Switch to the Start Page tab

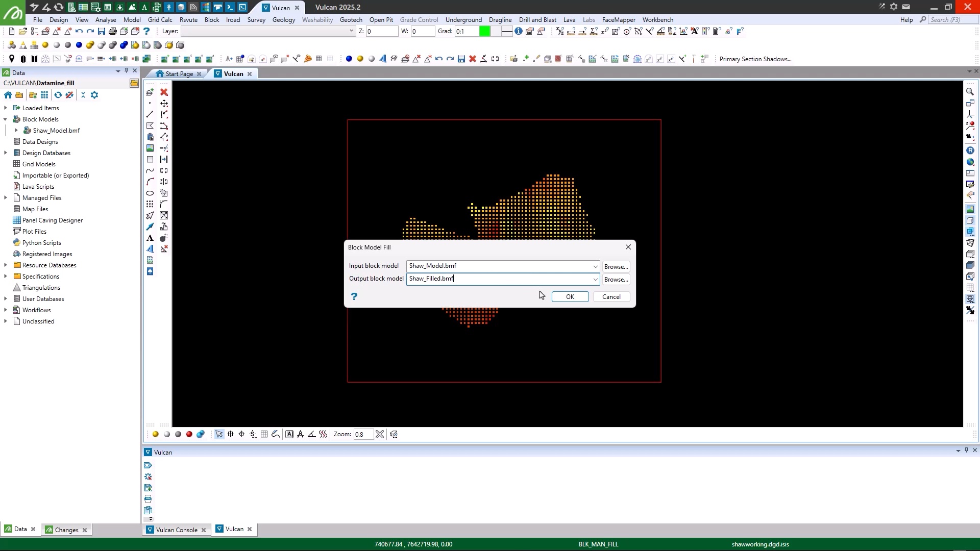[179, 74]
